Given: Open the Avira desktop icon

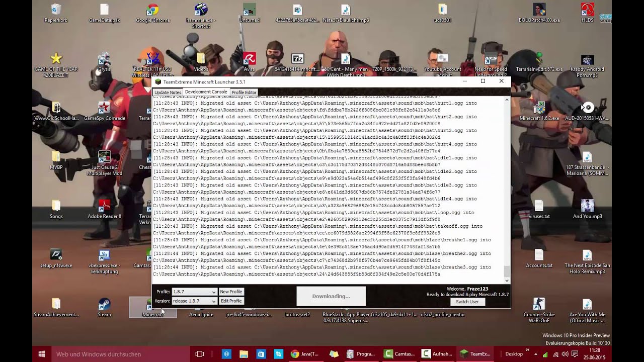Looking at the screenshot, I should pyautogui.click(x=249, y=61).
